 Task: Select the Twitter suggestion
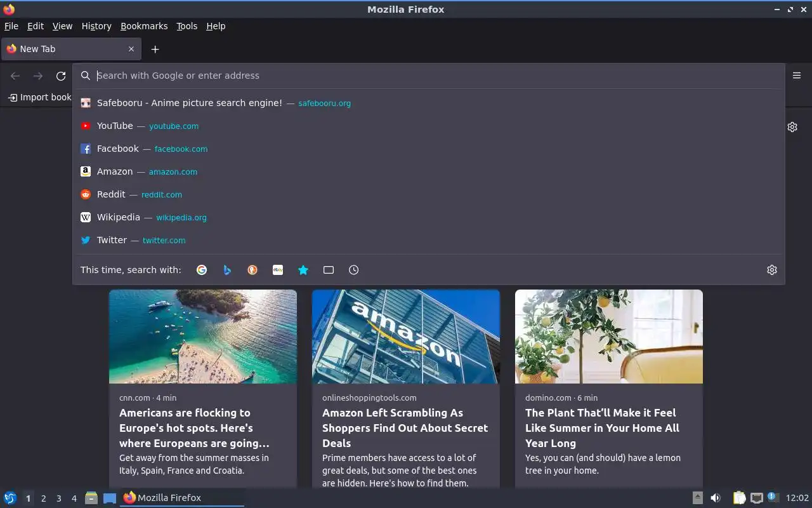429,240
